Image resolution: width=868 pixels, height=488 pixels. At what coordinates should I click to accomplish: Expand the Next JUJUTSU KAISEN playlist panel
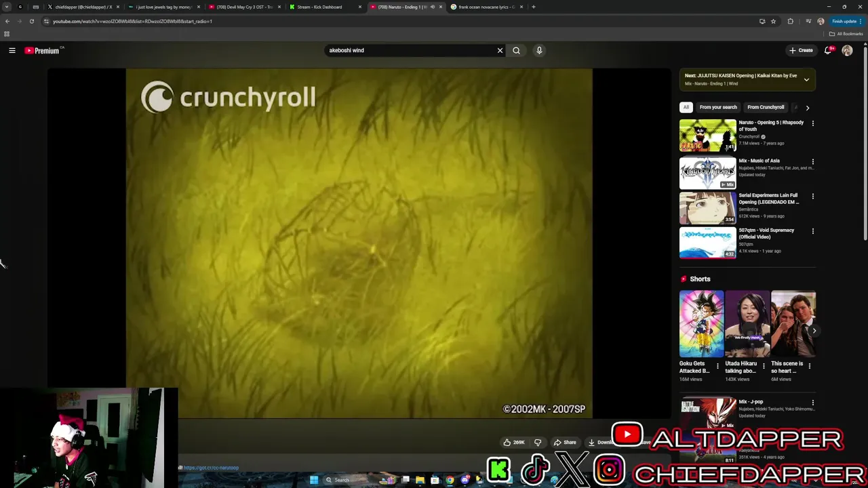806,79
